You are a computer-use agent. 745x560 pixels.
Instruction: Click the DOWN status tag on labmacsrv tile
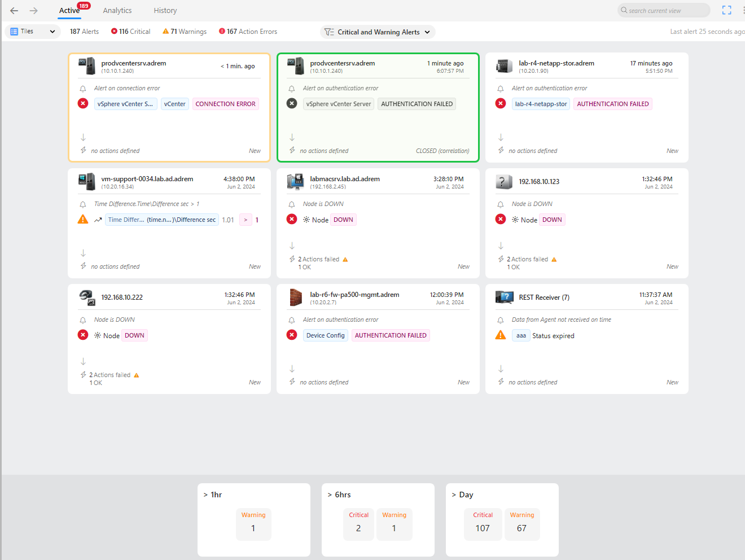[x=343, y=220]
